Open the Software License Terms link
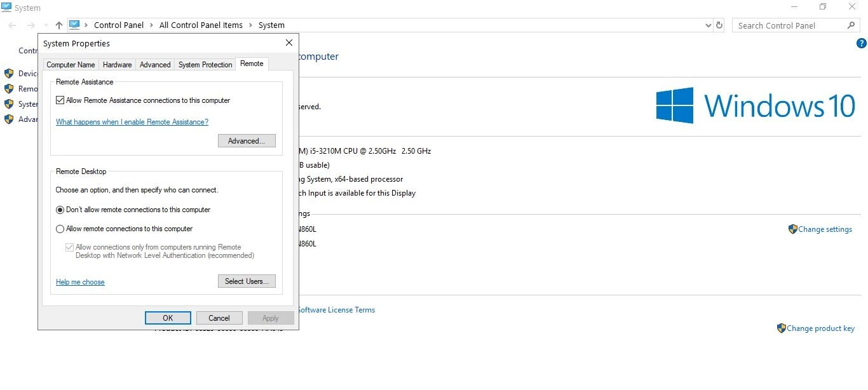 (336, 310)
